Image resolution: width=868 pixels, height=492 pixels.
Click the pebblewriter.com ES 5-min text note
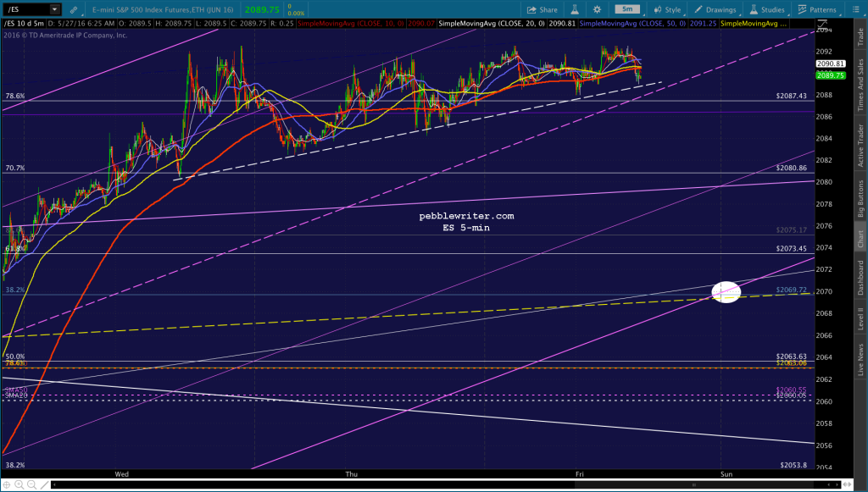click(466, 222)
